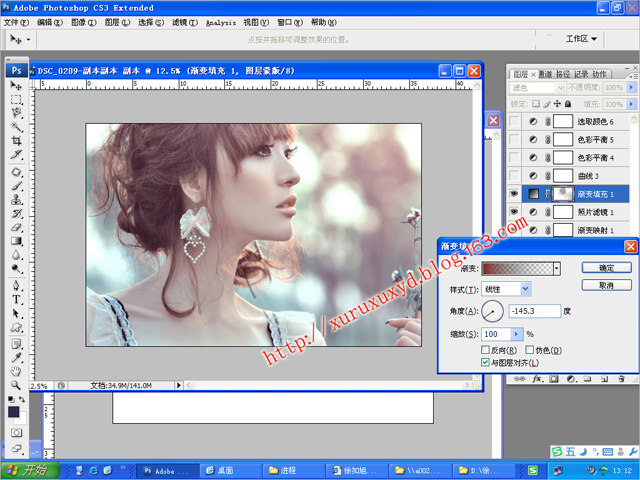
Task: Open the 缩放 scale slider arrow
Action: (517, 334)
